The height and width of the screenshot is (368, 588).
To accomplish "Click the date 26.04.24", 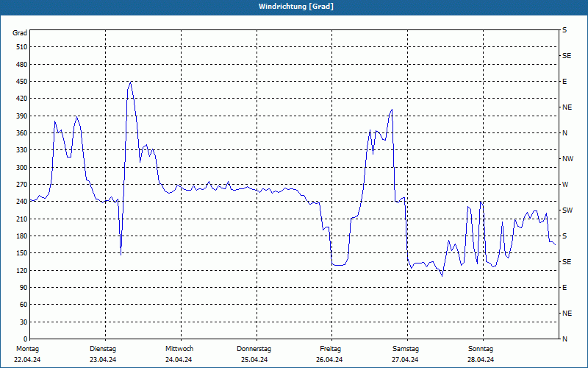I will pos(329,360).
